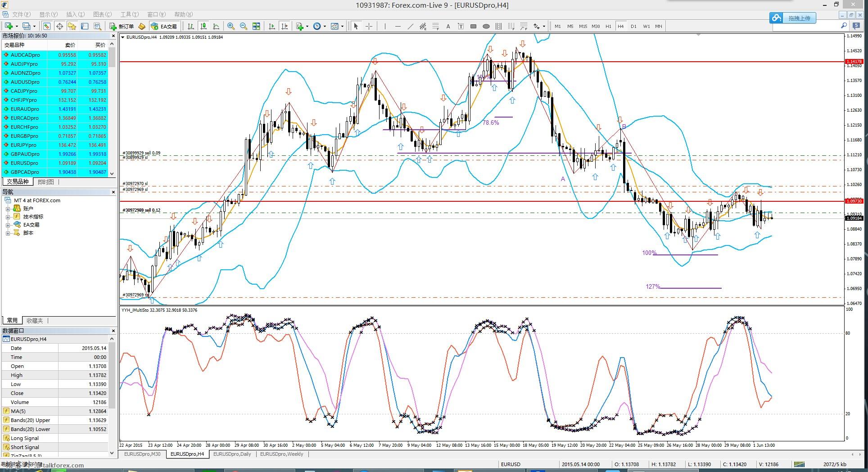The width and height of the screenshot is (868, 472).
Task: Expand the EA交易 navigator node
Action: pos(8,225)
